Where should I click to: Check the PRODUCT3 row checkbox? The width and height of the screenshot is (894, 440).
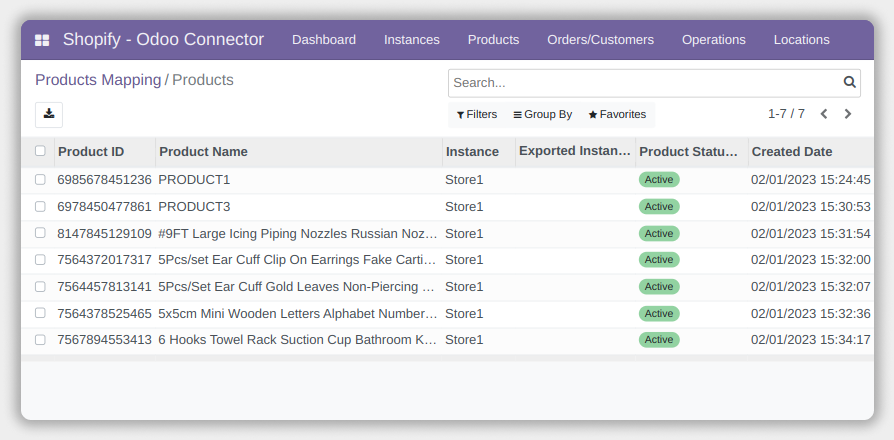pyautogui.click(x=40, y=206)
